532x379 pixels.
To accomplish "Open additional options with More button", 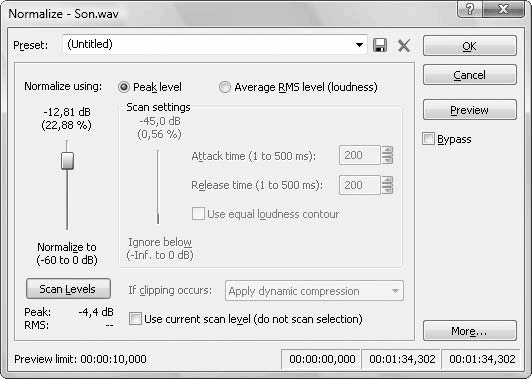I will pyautogui.click(x=470, y=330).
